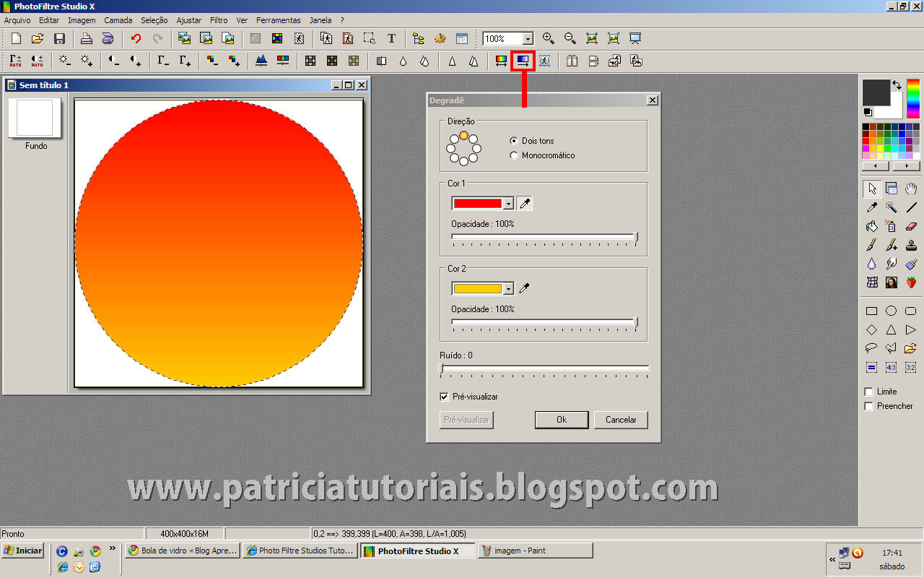Enable the Preencher checkbox
The height and width of the screenshot is (578, 924).
(868, 406)
